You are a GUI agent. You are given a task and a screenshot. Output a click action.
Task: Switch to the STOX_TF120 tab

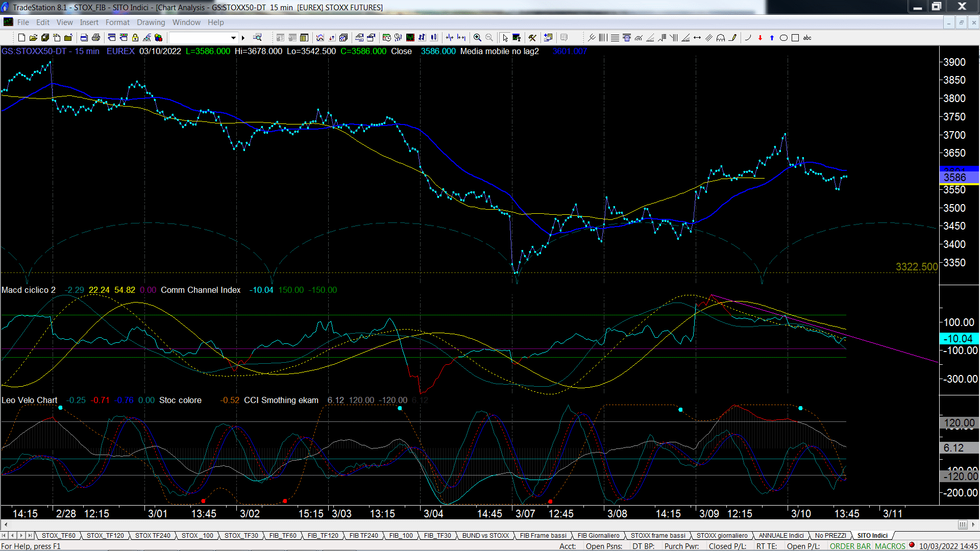pos(105,536)
